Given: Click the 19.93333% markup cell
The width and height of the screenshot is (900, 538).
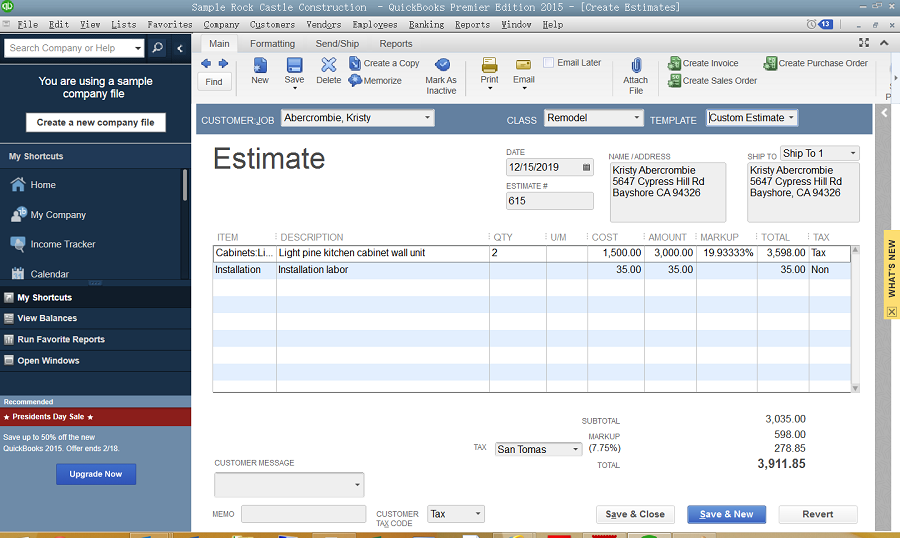Looking at the screenshot, I should pyautogui.click(x=727, y=253).
